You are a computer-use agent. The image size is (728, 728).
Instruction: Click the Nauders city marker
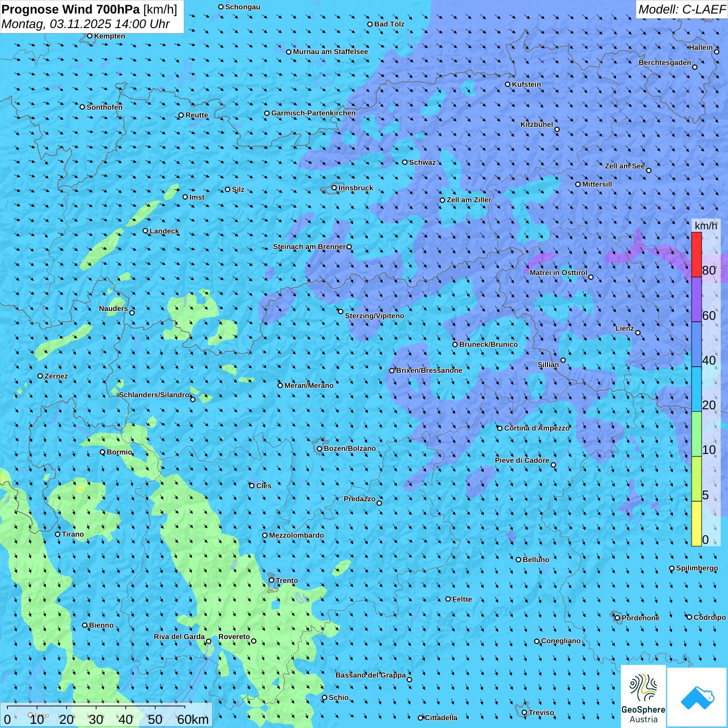coord(132,313)
